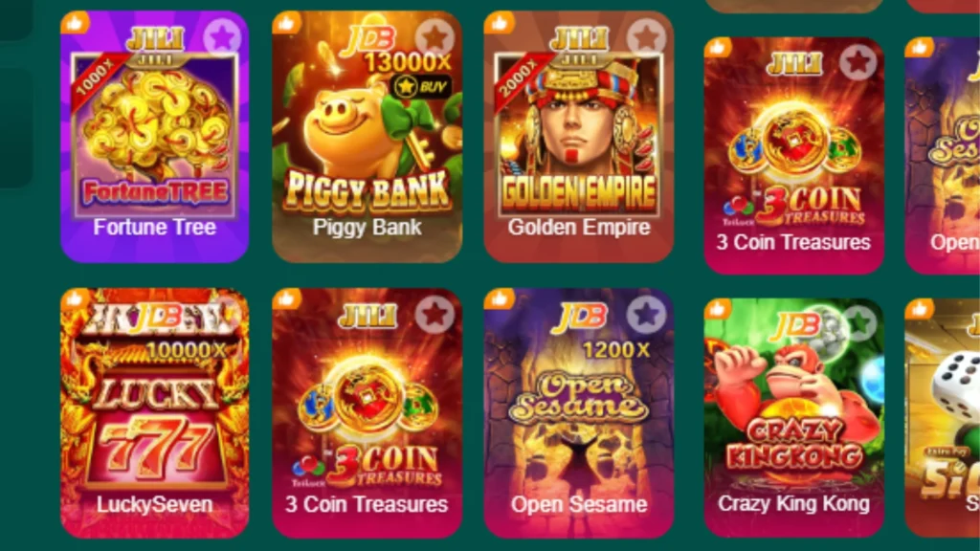Click thumbs-up icon on Golden Empire
Viewport: 980px width, 551px height.
(499, 24)
